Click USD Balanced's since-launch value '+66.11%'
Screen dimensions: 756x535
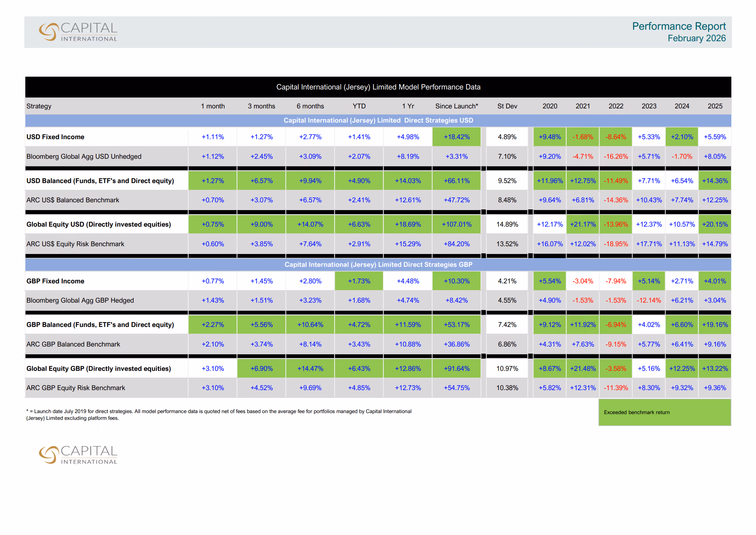pos(457,181)
